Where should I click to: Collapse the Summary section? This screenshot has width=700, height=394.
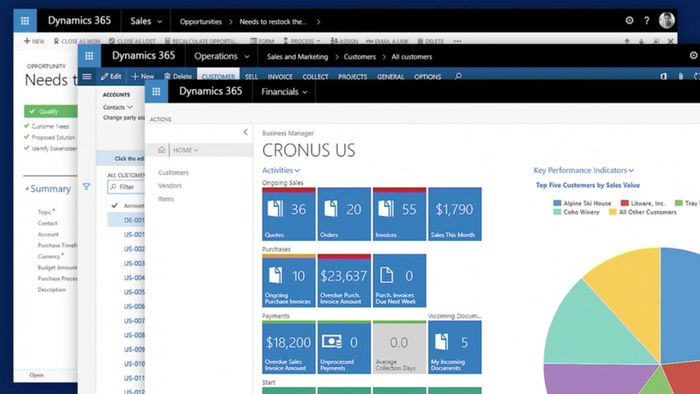point(27,189)
